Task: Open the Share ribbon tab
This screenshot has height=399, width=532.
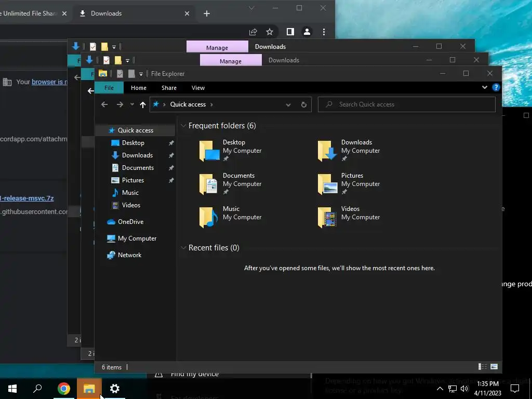Action: tap(169, 88)
